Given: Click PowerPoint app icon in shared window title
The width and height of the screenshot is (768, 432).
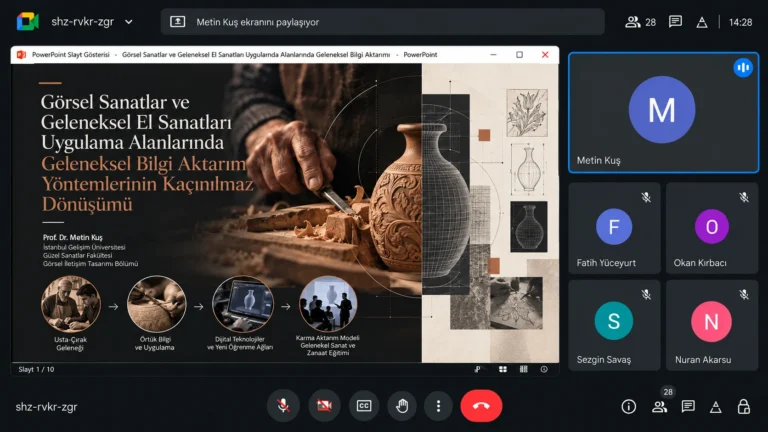Looking at the screenshot, I should click(21, 54).
